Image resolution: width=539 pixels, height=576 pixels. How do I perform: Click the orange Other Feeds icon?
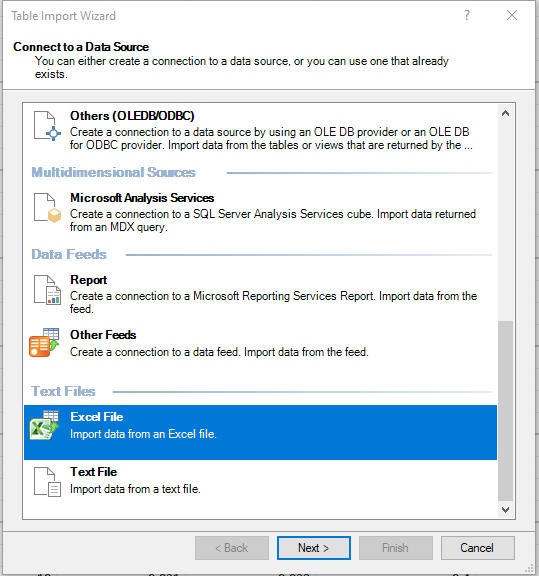point(44,342)
